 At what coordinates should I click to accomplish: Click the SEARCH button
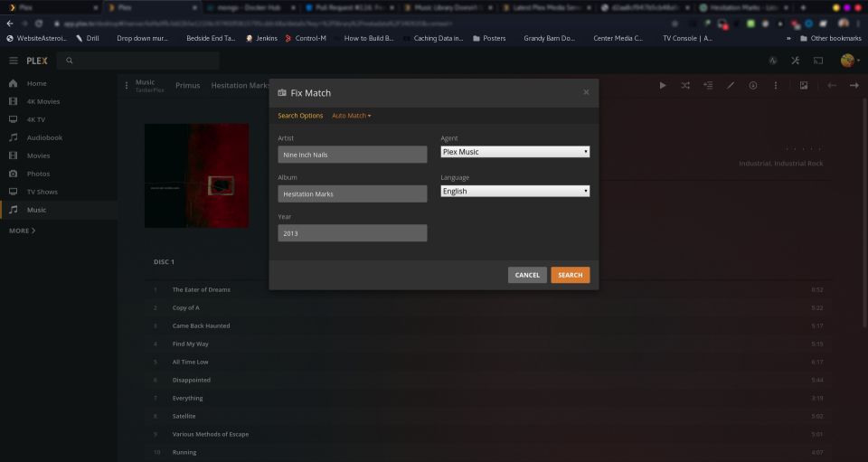pyautogui.click(x=571, y=275)
